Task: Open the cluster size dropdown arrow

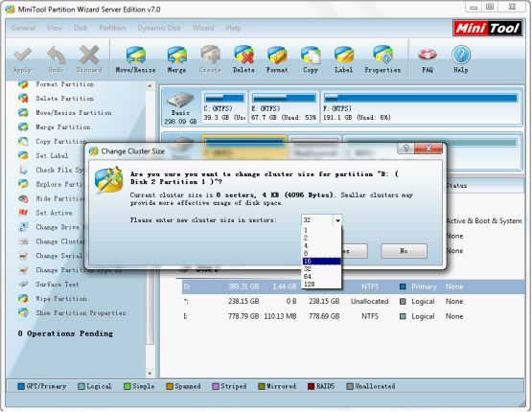Action: tap(337, 220)
